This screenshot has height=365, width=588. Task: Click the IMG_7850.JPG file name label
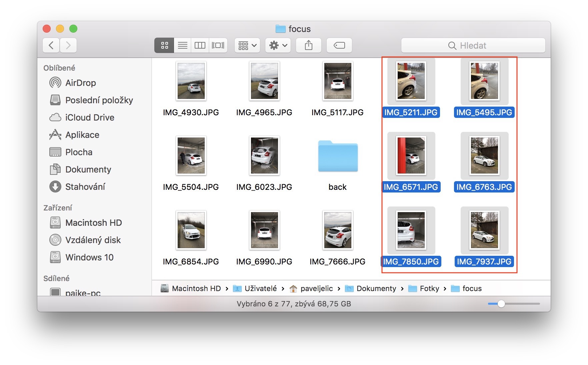(x=411, y=261)
